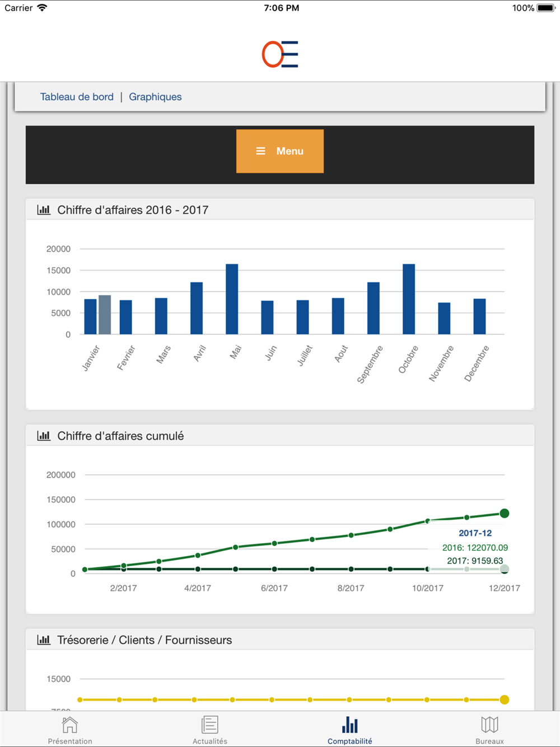This screenshot has height=747, width=560.
Task: Select the gray Janvier 2017 bar
Action: [x=105, y=315]
